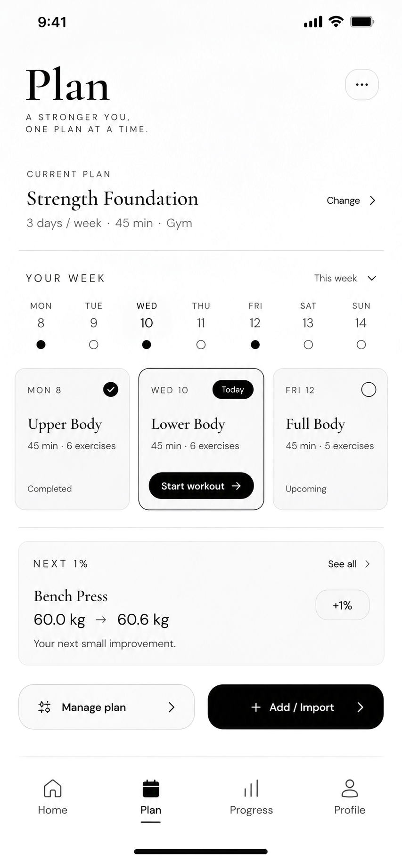The width and height of the screenshot is (402, 868).
Task: Select the Sunday 14 day circle
Action: pyautogui.click(x=361, y=345)
